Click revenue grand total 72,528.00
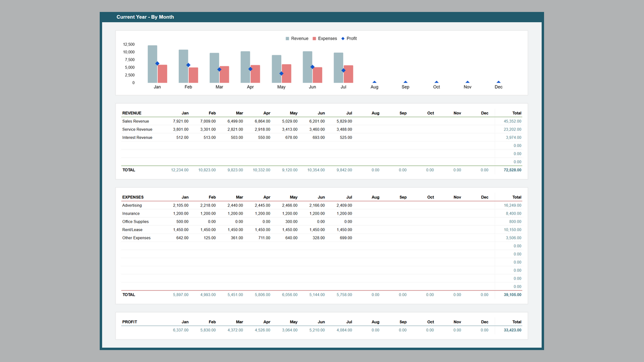This screenshot has height=362, width=644. click(513, 170)
